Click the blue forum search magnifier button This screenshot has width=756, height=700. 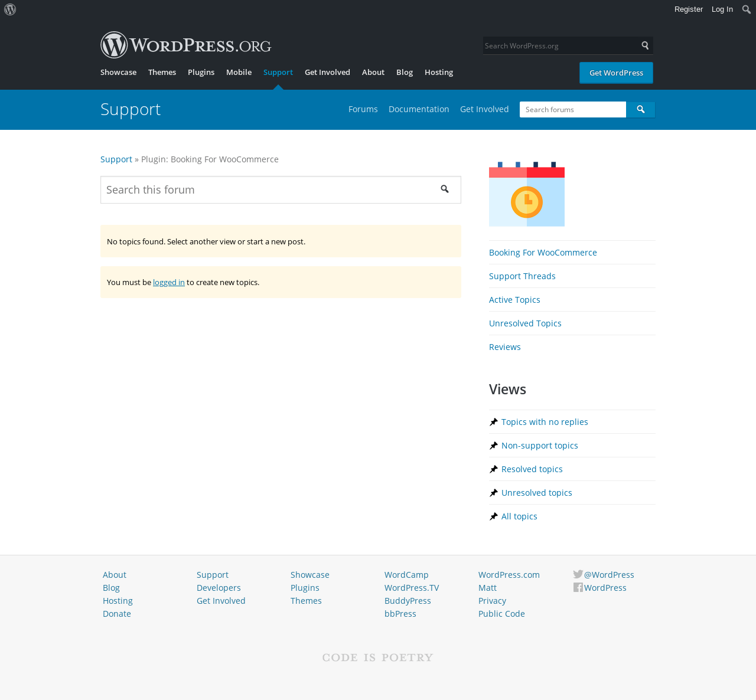click(640, 110)
